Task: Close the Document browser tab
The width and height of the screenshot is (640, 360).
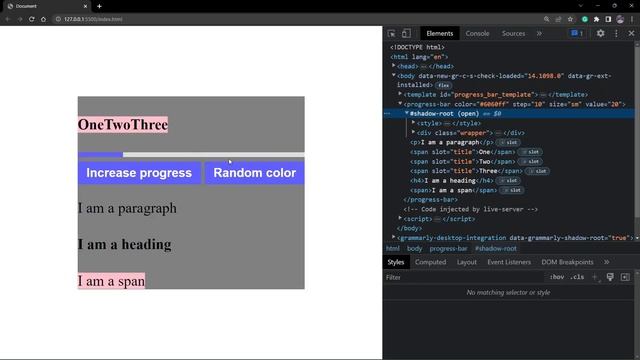Action: (85, 6)
